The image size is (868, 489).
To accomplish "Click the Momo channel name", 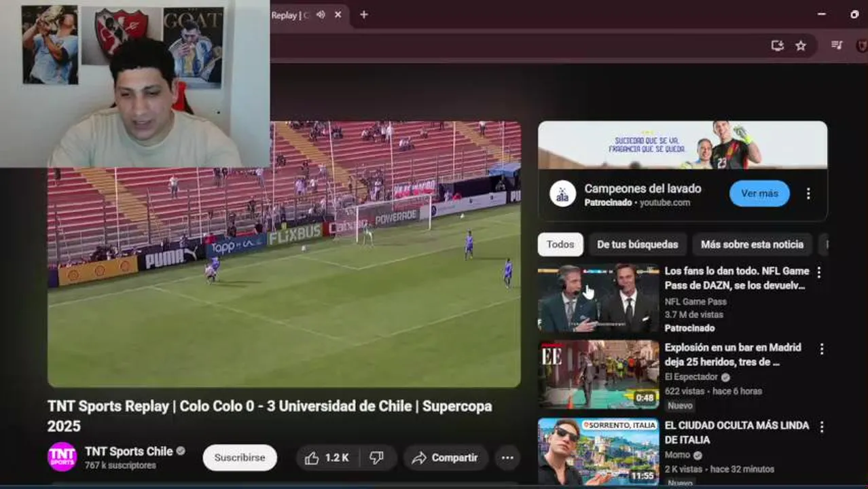I will coord(677,455).
